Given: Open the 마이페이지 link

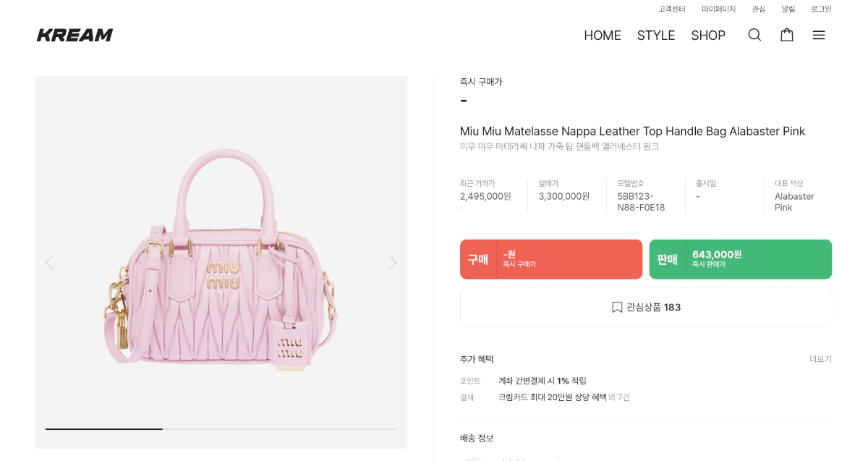Looking at the screenshot, I should [718, 9].
